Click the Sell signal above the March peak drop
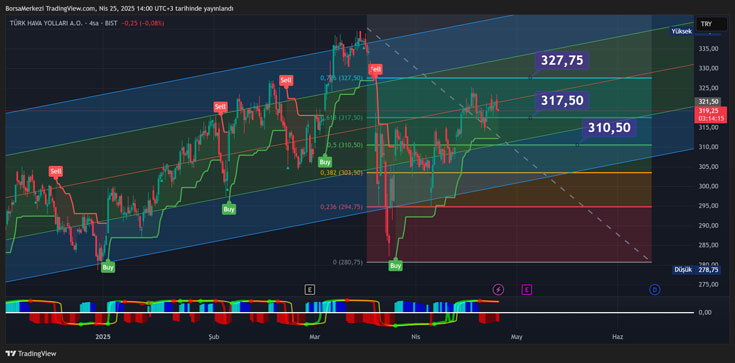 click(375, 69)
